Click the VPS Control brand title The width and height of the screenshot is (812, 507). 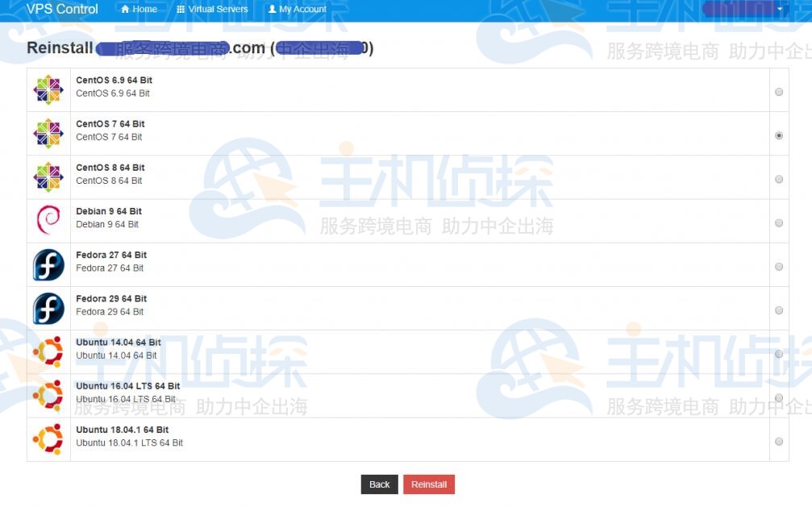tap(62, 10)
